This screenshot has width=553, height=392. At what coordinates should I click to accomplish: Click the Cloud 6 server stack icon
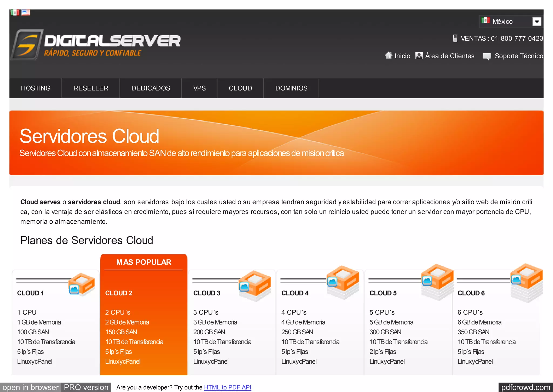pos(526,282)
